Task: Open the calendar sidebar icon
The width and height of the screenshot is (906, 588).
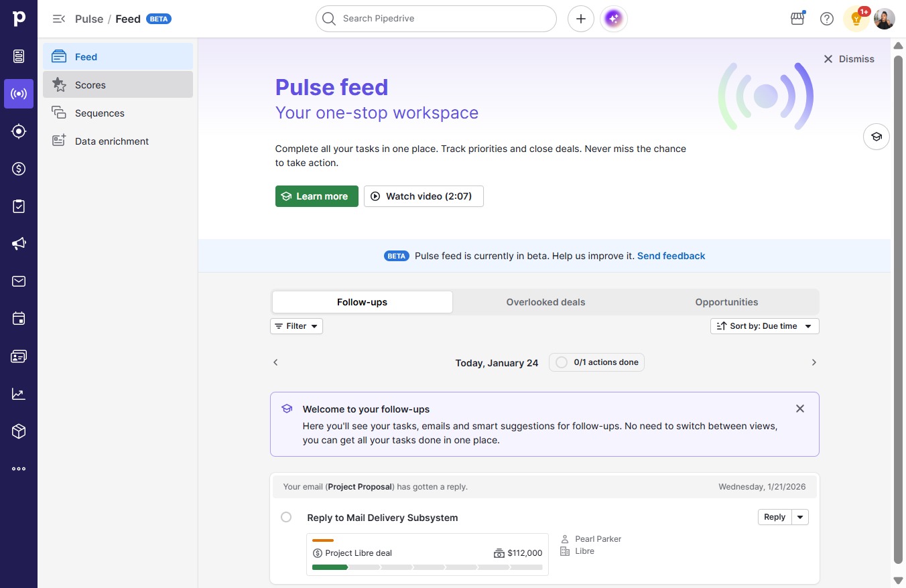Action: click(19, 319)
